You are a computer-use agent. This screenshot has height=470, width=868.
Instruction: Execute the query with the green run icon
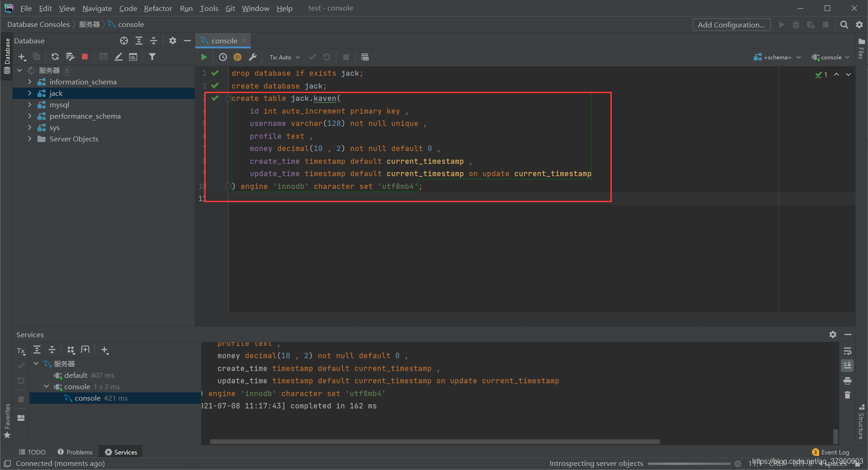(x=204, y=57)
